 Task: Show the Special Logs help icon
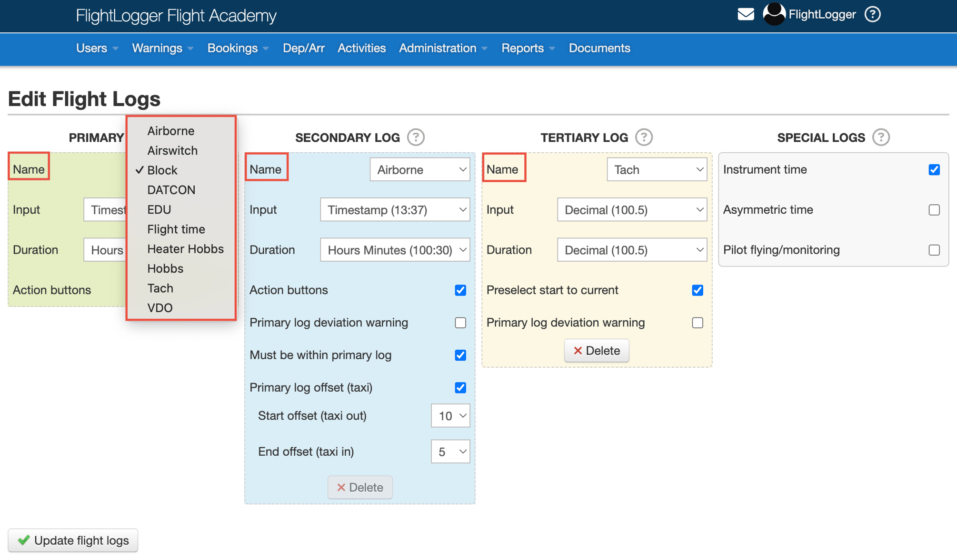click(x=881, y=138)
